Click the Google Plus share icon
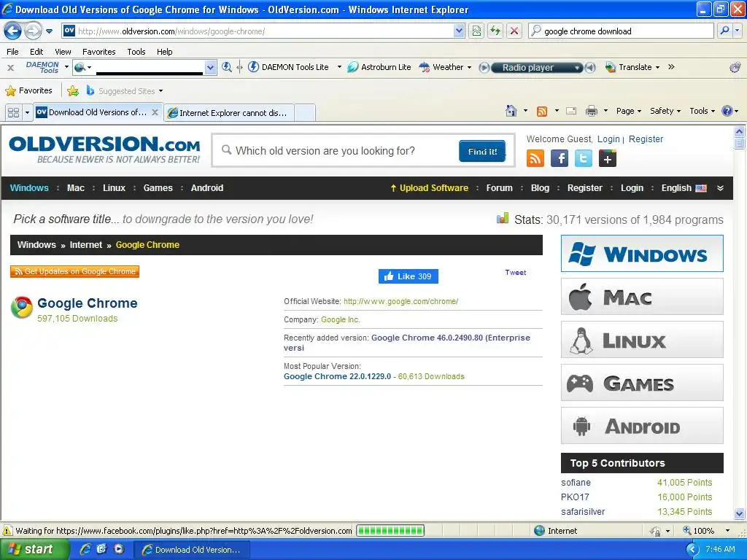 [608, 158]
